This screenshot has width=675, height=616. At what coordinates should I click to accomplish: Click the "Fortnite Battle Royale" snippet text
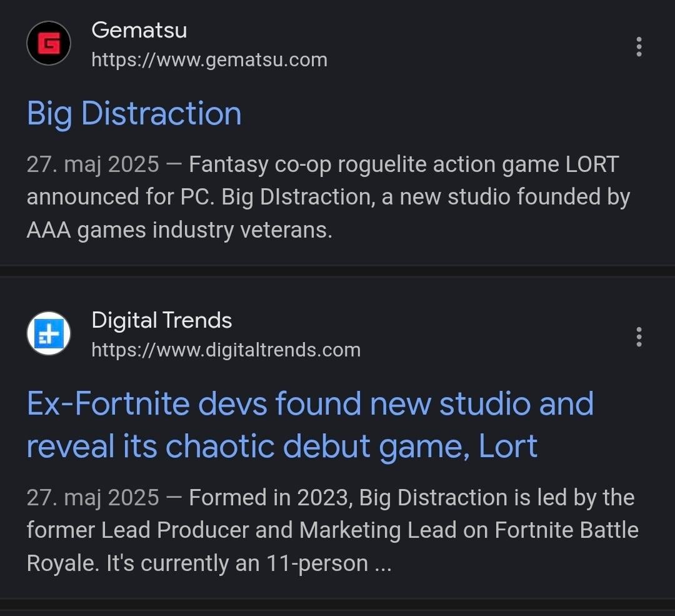pos(566,530)
